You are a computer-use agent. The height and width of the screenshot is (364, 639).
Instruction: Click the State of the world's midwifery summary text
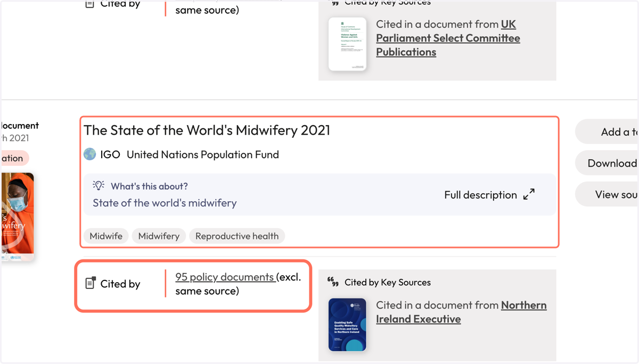[x=165, y=203]
